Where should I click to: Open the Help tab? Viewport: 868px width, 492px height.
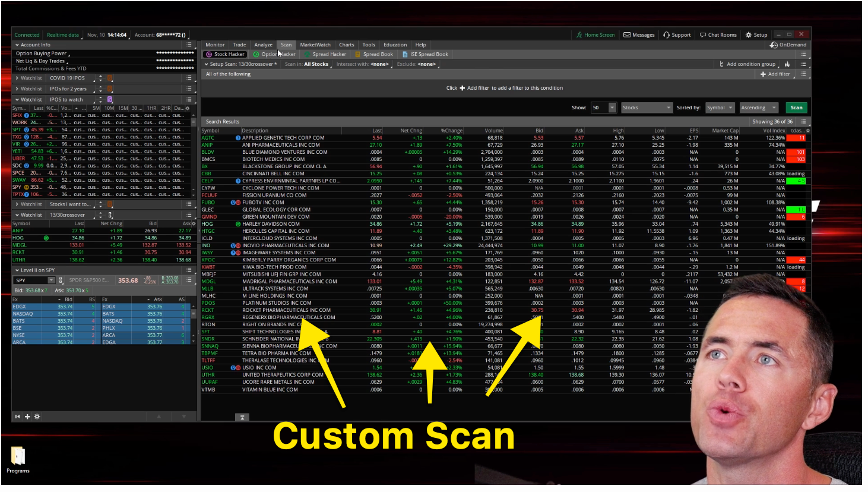(x=420, y=45)
